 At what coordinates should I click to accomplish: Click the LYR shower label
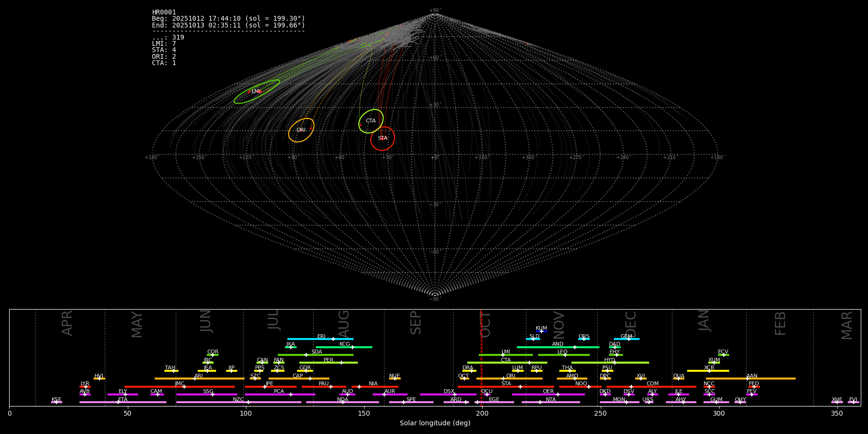(x=85, y=384)
